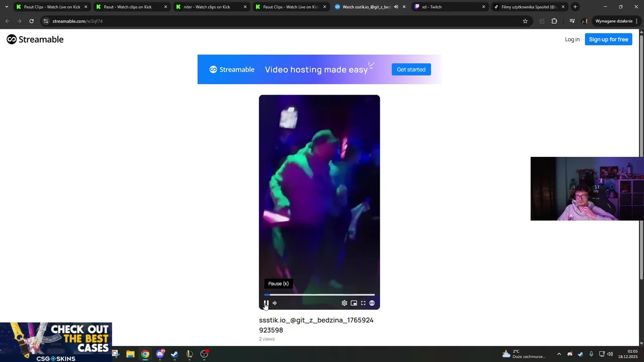Screen dimensions: 644x362
Task: Click the Streamable logo in the page header
Action: (35, 39)
